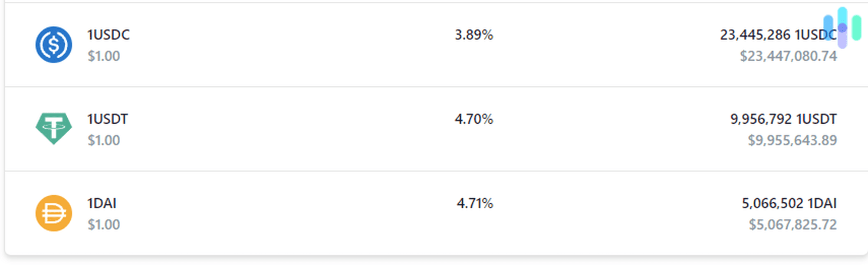
Task: Click the colorful bars logo icon
Action: click(842, 28)
